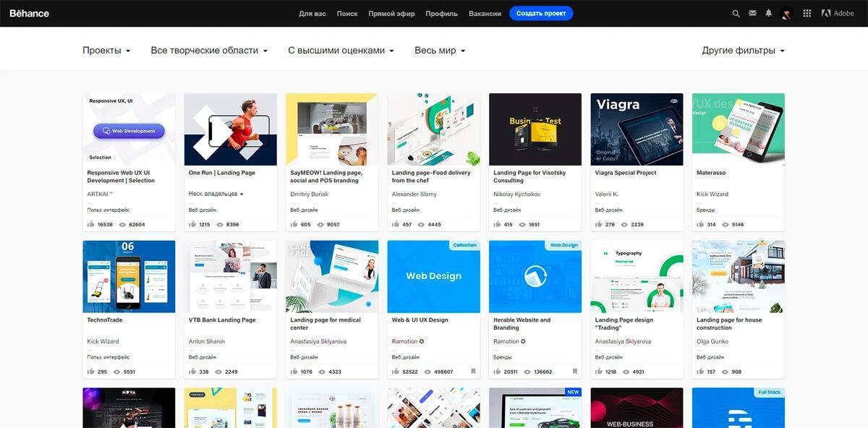This screenshot has height=428, width=868.
Task: Open search via the magnifier icon
Action: click(x=736, y=13)
